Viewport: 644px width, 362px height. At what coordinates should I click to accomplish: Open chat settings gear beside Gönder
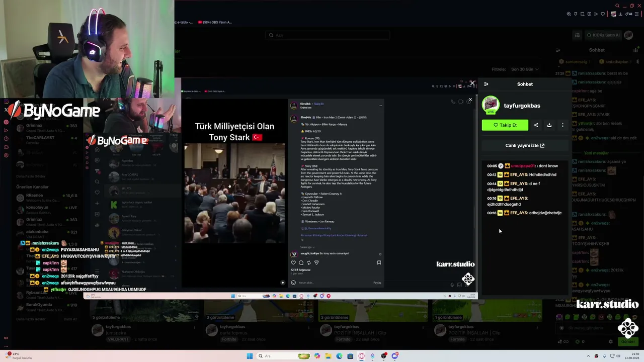(611, 341)
